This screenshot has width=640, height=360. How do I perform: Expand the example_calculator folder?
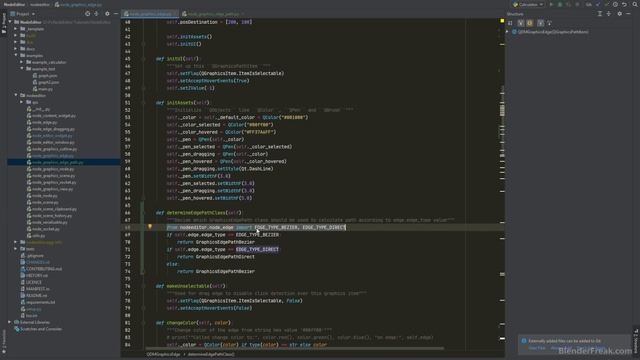click(x=22, y=62)
